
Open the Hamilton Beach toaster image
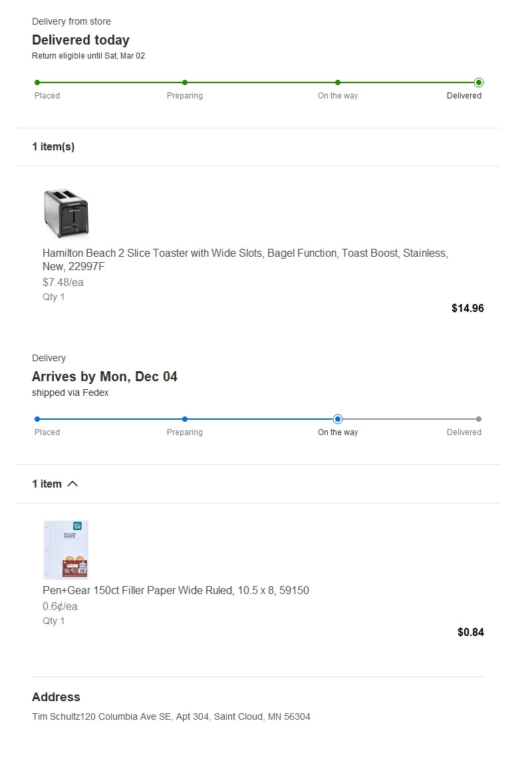(x=66, y=214)
